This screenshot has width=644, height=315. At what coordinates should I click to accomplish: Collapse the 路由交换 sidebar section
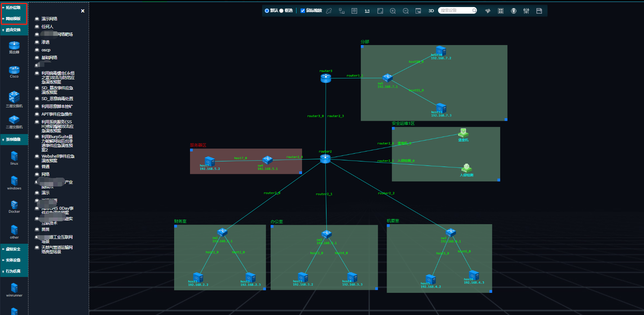(13, 30)
